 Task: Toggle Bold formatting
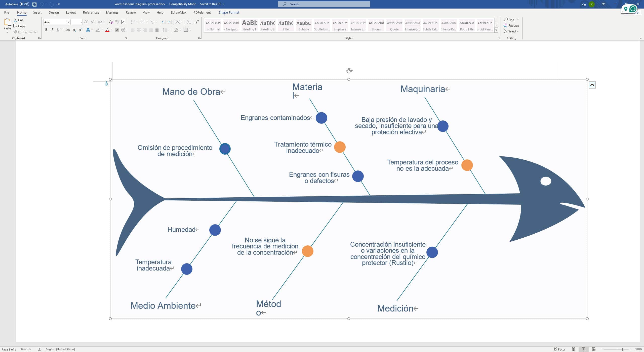[46, 30]
